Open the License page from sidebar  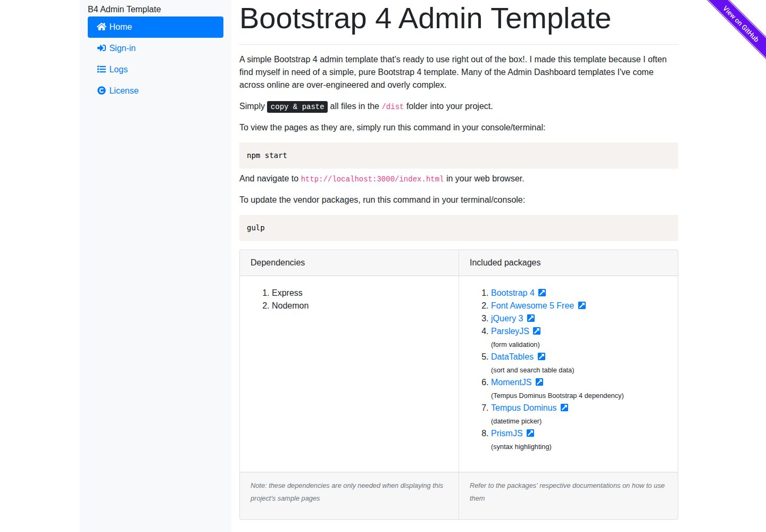click(155, 91)
